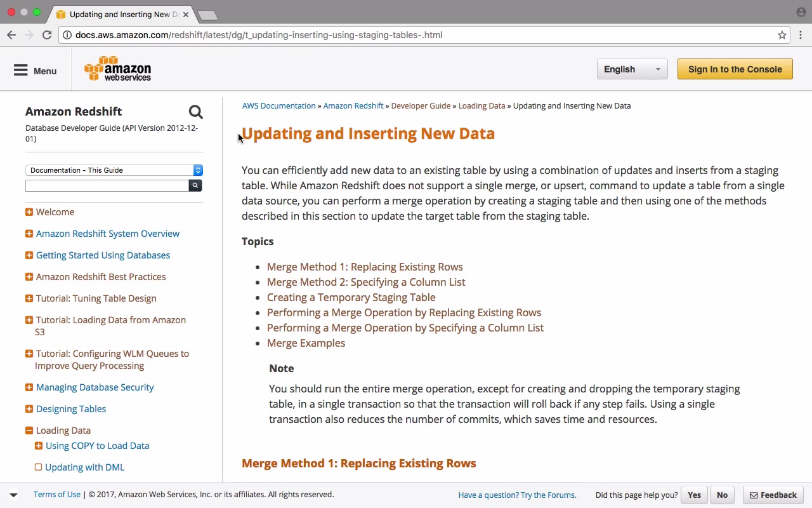812x508 pixels.
Task: Go to Developer Guide breadcrumb
Action: tap(421, 106)
